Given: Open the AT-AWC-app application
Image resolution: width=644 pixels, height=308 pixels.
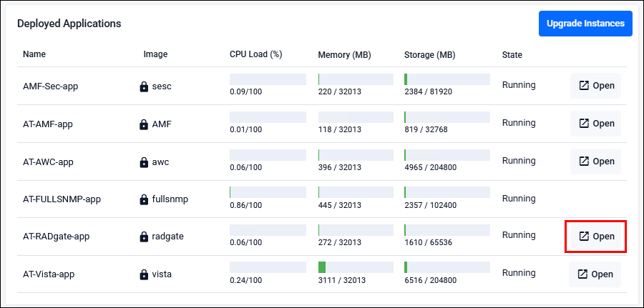Looking at the screenshot, I should click(595, 162).
